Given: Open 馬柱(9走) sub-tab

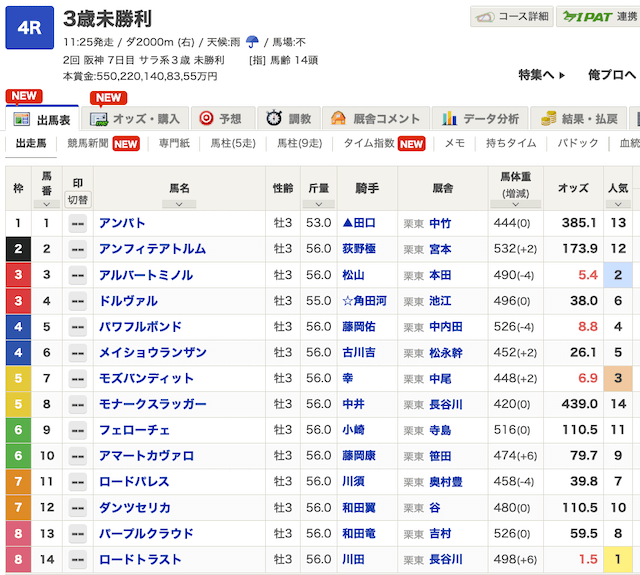Looking at the screenshot, I should (300, 143).
